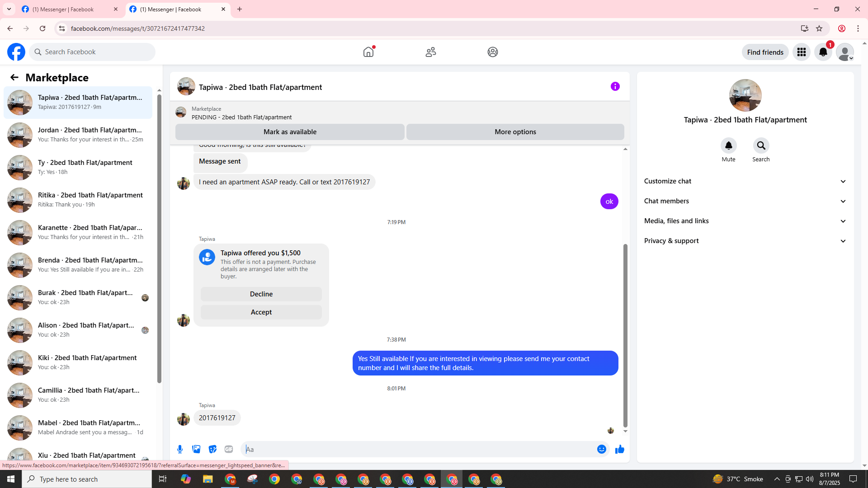Open a new browser tab
The image size is (868, 488).
[240, 9]
